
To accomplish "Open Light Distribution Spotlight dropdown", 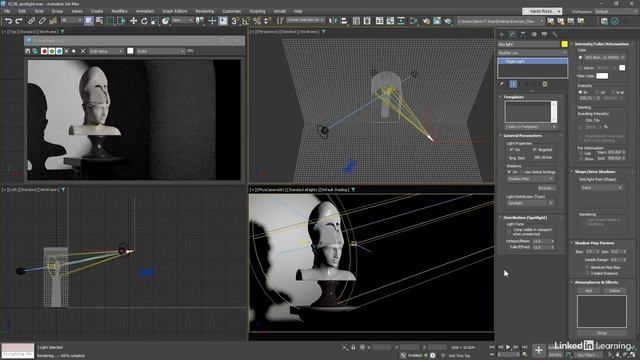I will pos(530,203).
